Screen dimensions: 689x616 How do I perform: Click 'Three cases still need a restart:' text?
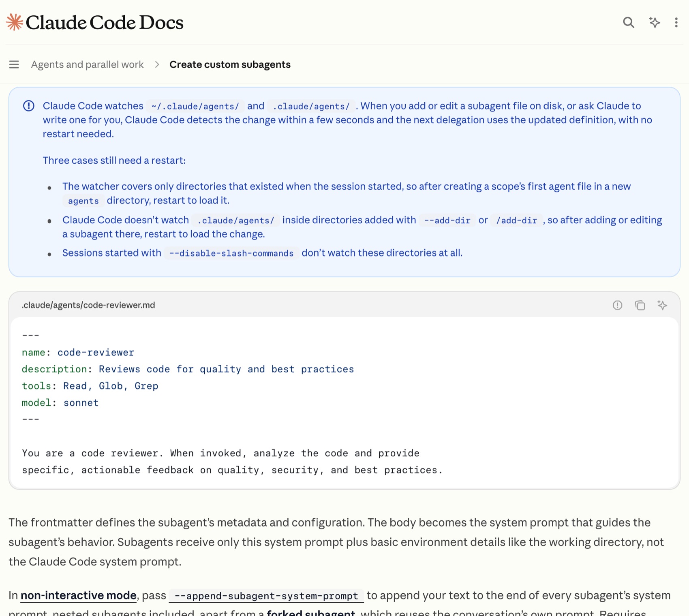point(114,160)
